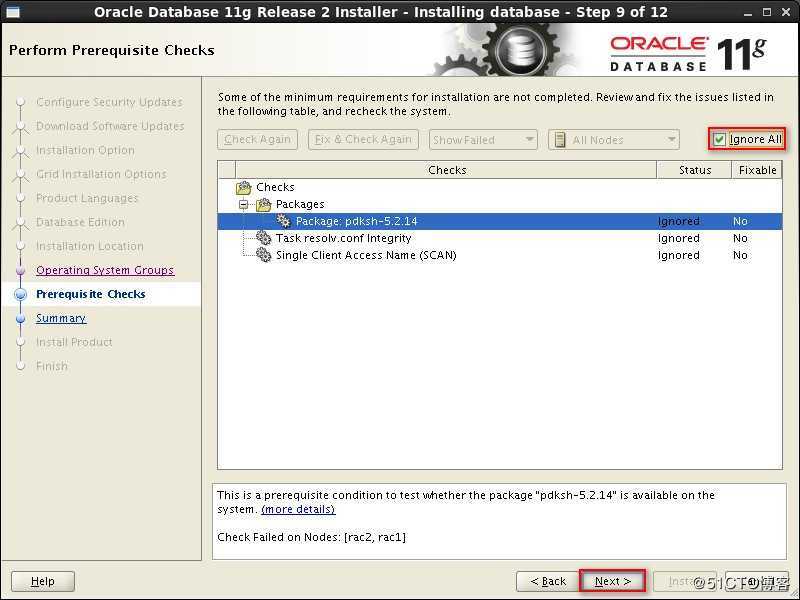Click the Finish step label
This screenshot has height=600, width=800.
coord(52,366)
